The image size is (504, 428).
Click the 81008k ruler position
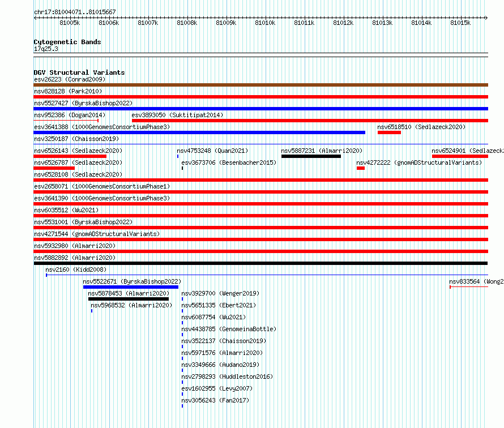click(187, 23)
